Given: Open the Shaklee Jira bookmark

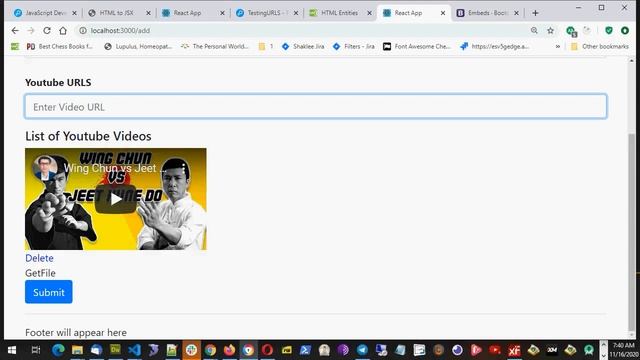Looking at the screenshot, I should click(x=303, y=47).
